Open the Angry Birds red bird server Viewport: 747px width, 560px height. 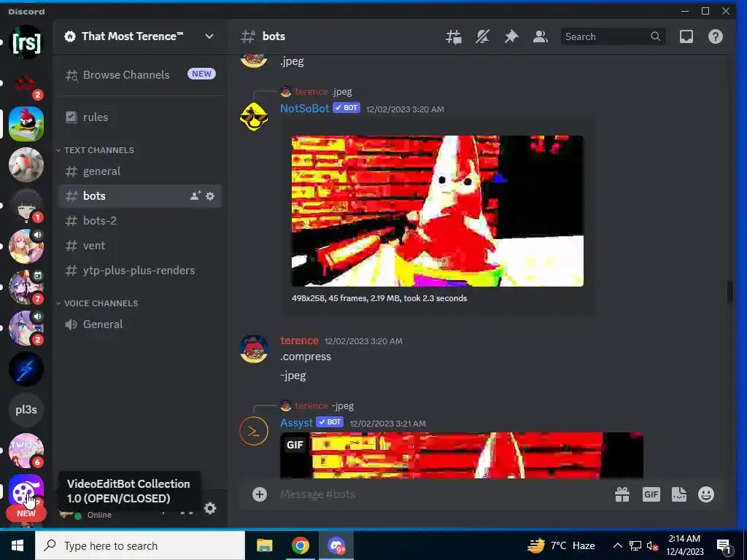[x=26, y=124]
